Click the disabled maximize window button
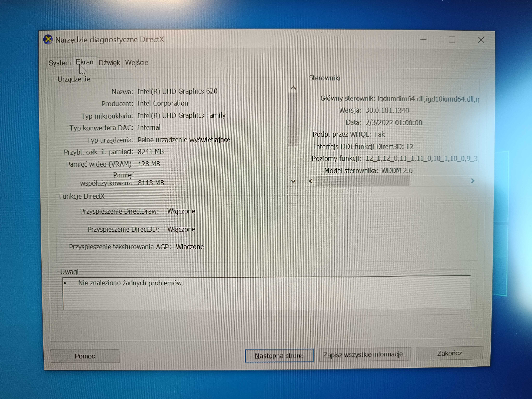 click(x=452, y=40)
